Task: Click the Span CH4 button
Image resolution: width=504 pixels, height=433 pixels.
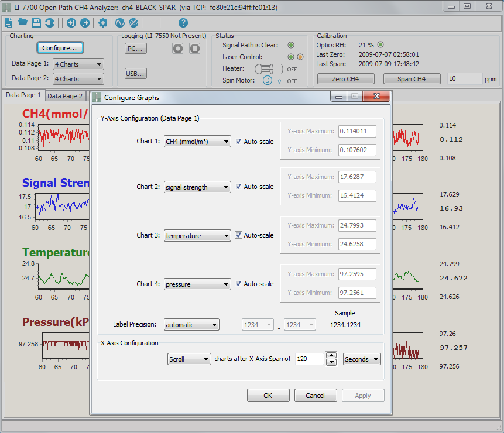Action: [x=412, y=78]
